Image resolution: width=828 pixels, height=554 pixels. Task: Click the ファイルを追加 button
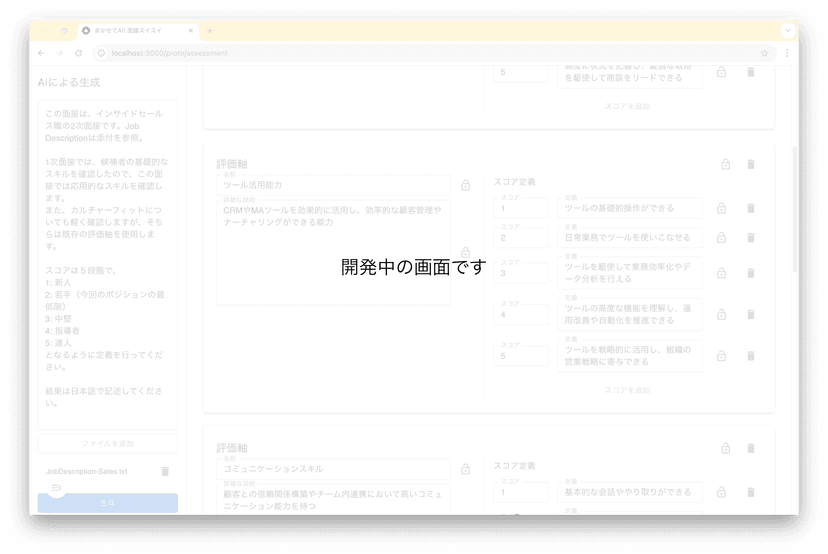[108, 443]
